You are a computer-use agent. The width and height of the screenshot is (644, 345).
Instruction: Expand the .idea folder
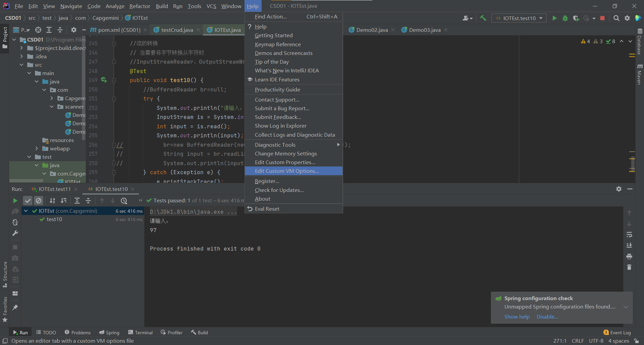coord(21,56)
